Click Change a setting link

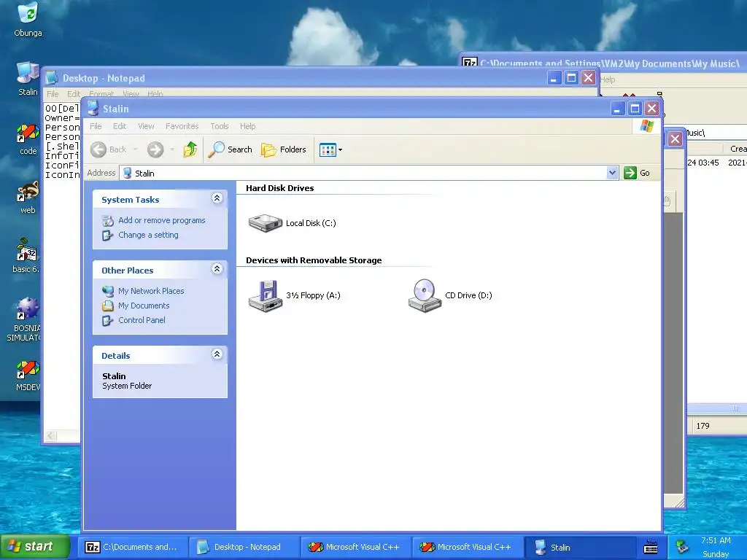148,235
